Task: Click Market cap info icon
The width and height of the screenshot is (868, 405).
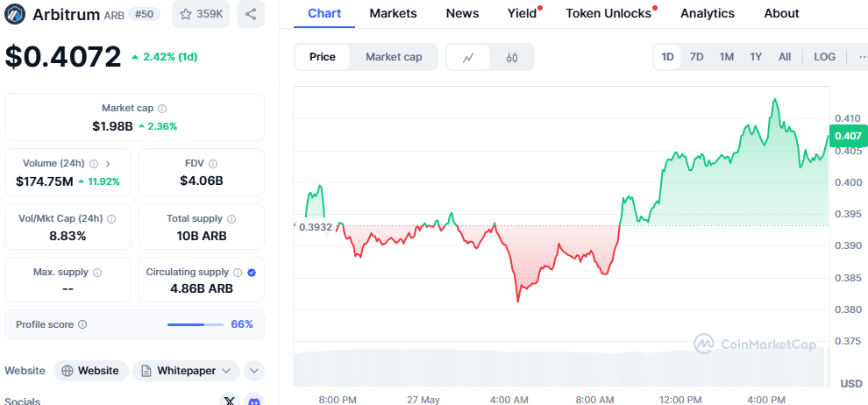Action: point(162,109)
